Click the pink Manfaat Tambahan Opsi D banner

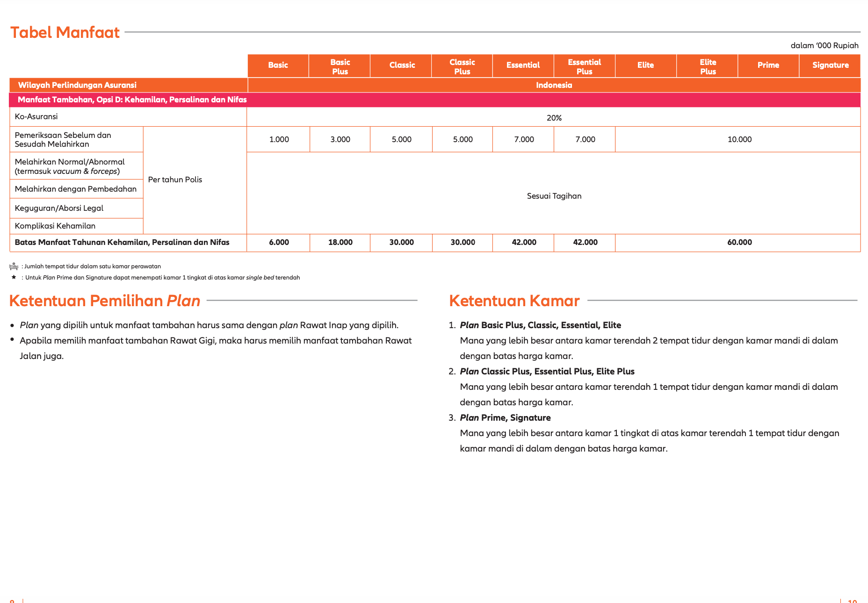click(132, 100)
